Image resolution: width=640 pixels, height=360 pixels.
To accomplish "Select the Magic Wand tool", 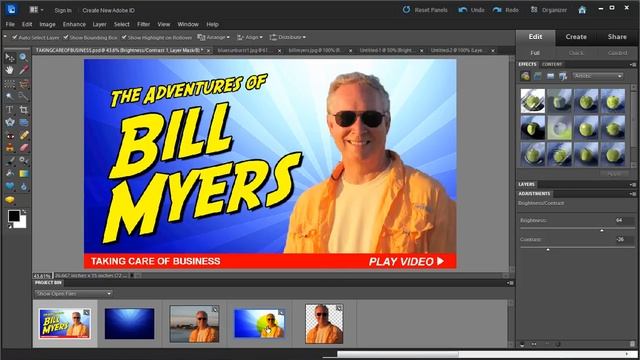I will click(x=9, y=97).
